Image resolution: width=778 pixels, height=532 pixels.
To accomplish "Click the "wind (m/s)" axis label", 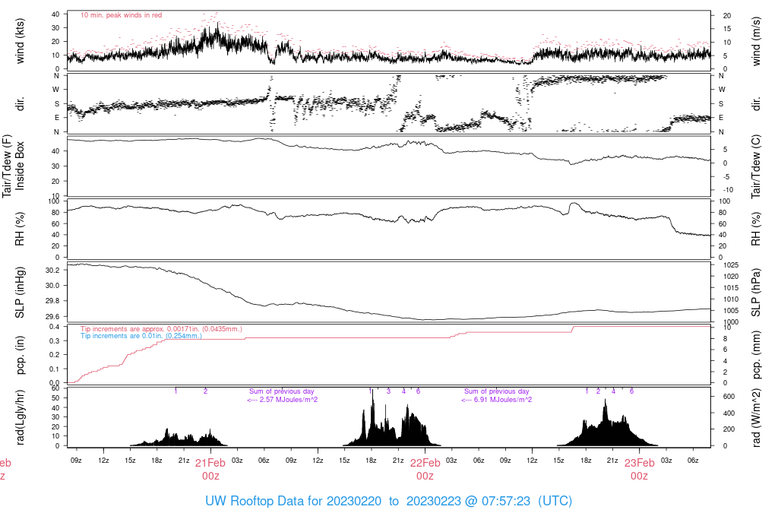I will pos(756,41).
